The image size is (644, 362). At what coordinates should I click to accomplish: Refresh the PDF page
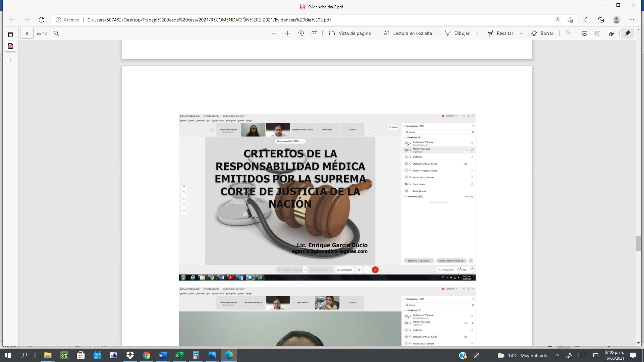42,20
